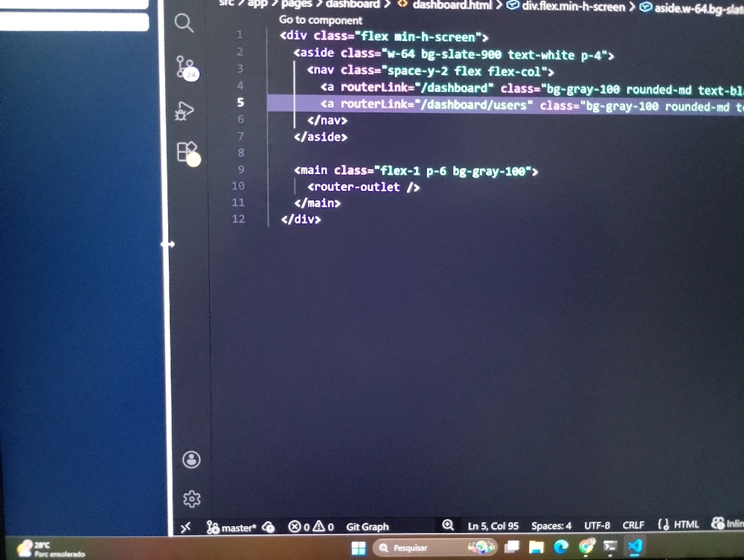Change the UTF-8 file encoding

(597, 525)
